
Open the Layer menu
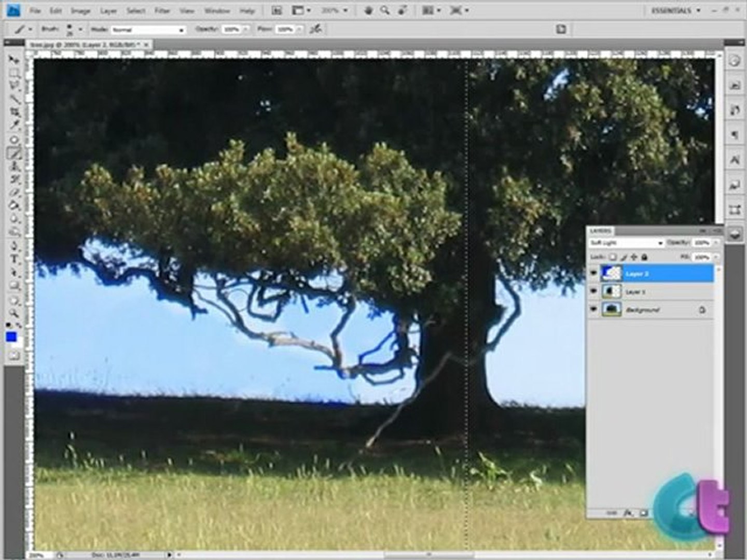[x=108, y=10]
